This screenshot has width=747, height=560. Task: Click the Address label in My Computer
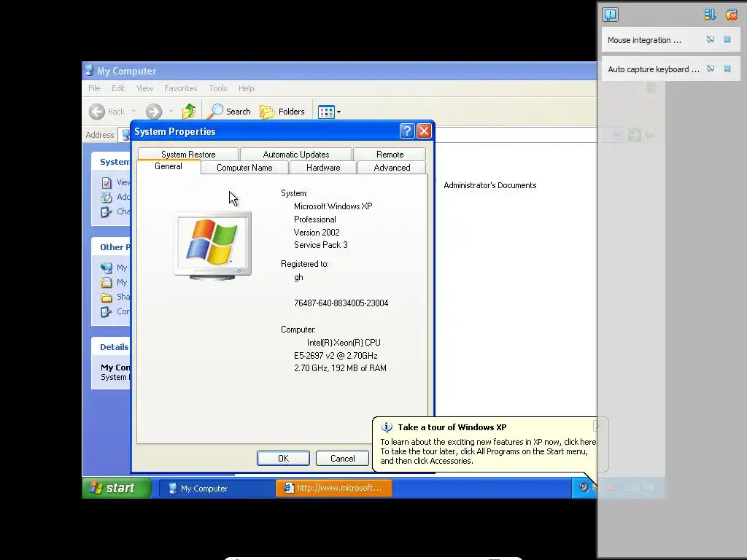(99, 135)
